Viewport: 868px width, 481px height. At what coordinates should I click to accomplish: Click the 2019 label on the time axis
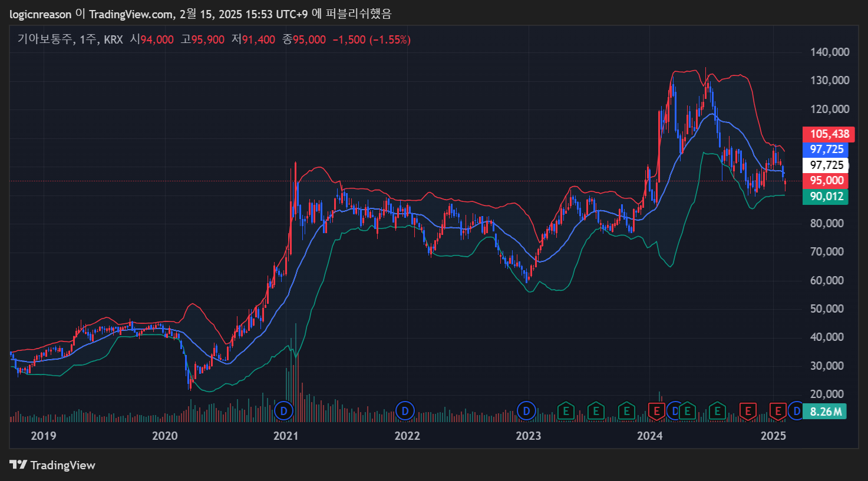[x=43, y=436]
